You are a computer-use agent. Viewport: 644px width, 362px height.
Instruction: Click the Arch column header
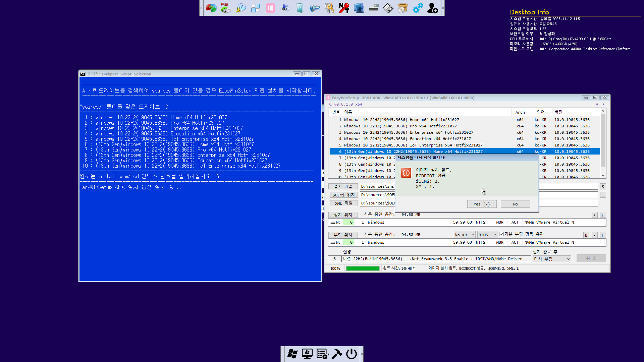click(x=520, y=112)
